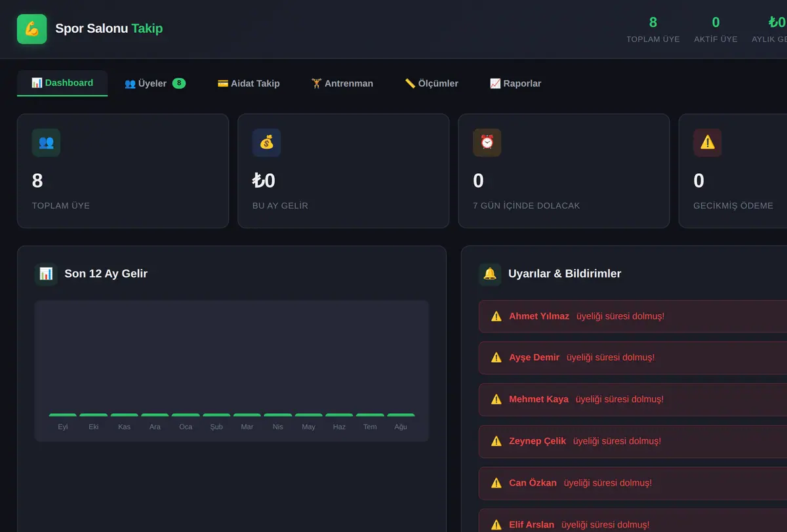
Task: Click the warning icon in Zeynep Çelik alert
Action: (496, 441)
